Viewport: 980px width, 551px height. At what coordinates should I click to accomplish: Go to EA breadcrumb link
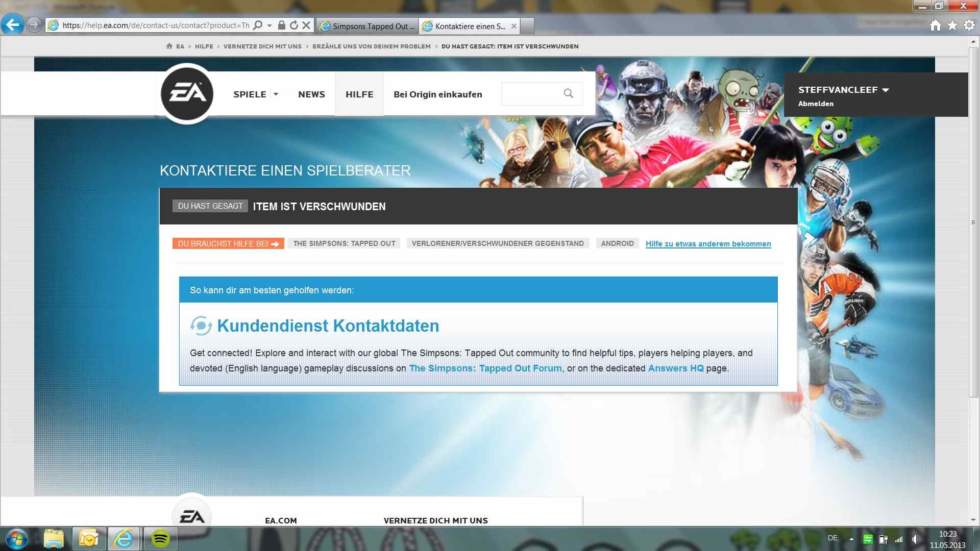[x=180, y=46]
